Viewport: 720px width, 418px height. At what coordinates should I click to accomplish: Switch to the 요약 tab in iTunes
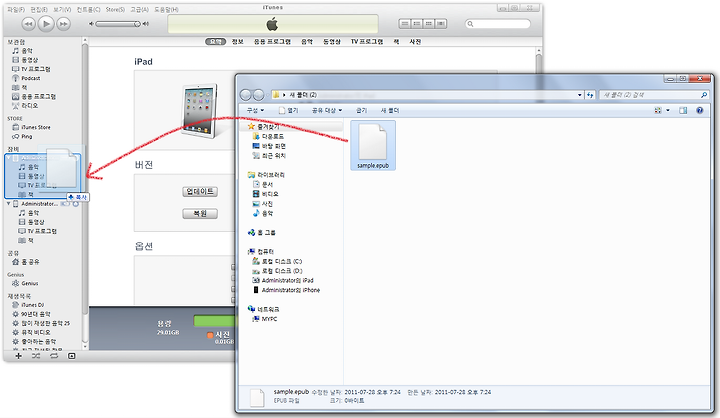click(215, 41)
